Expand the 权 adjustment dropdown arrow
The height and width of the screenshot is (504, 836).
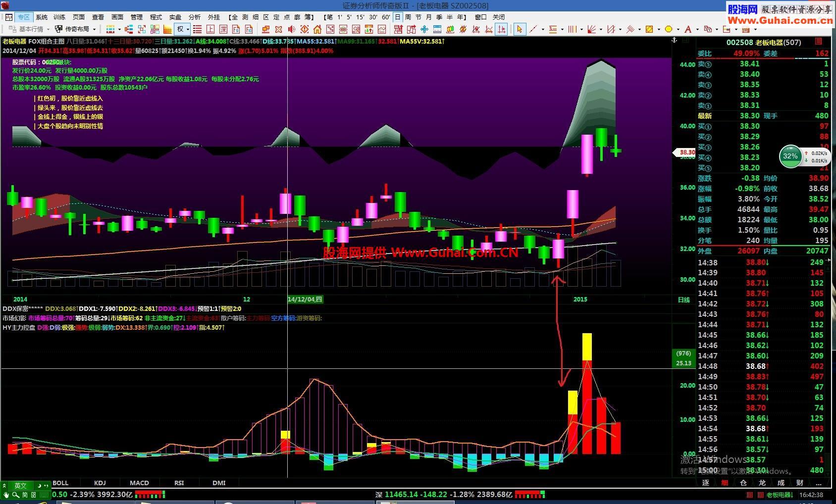pos(188,29)
